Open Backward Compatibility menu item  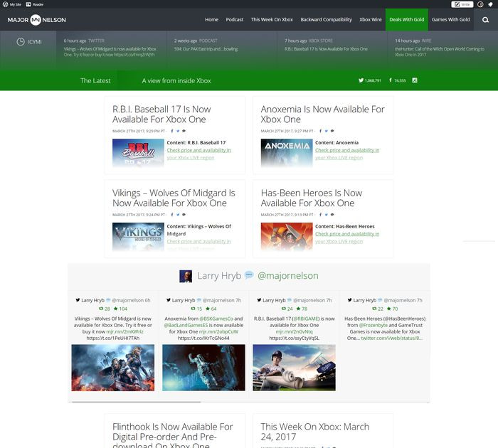326,20
